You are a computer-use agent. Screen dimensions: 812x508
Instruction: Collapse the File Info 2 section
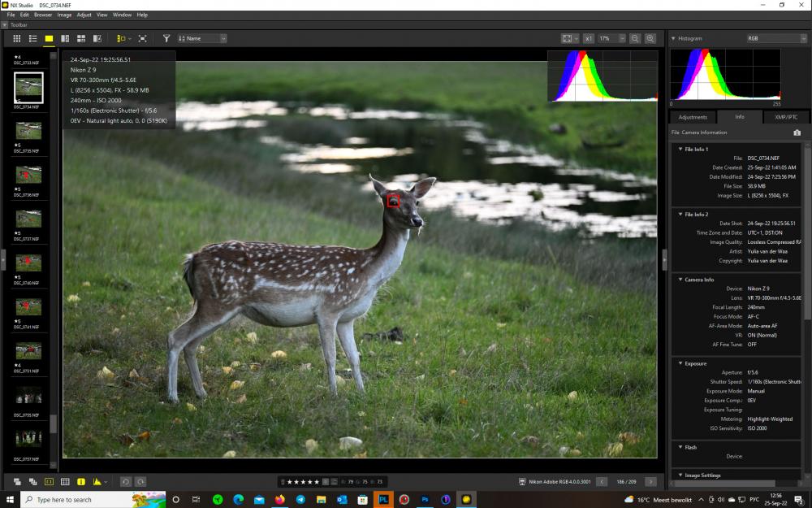[680, 214]
